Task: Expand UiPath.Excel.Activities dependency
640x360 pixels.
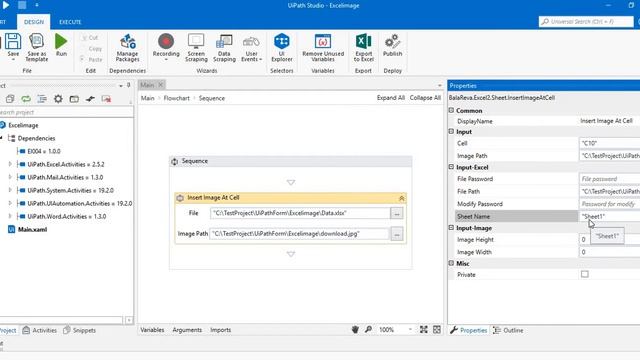Action: [10, 164]
